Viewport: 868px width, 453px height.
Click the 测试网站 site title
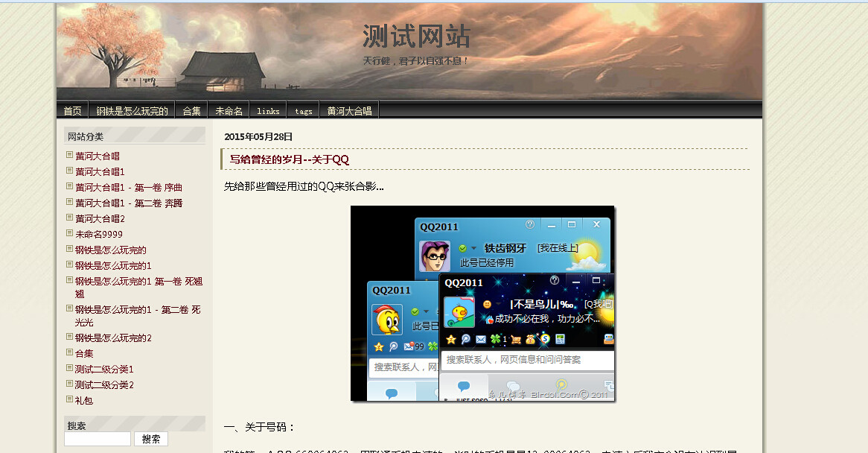(x=416, y=37)
